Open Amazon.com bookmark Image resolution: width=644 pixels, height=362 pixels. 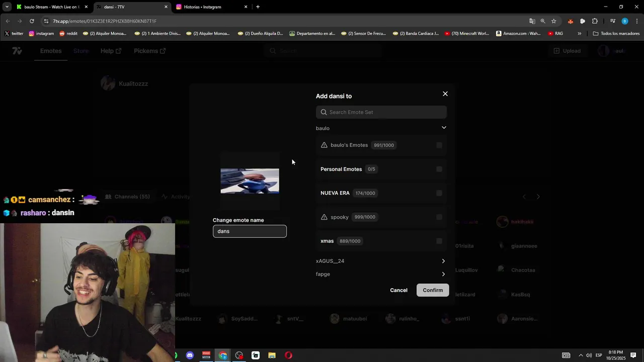click(518, 34)
